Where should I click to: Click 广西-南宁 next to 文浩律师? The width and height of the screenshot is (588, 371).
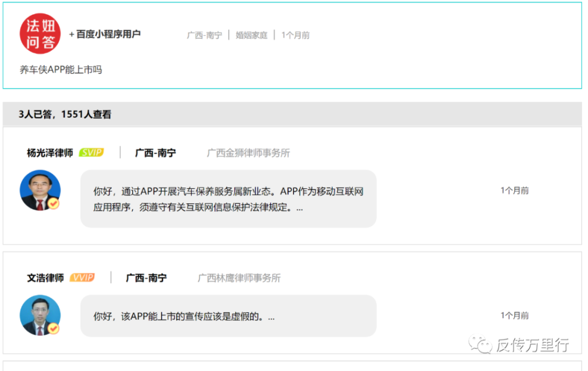tap(146, 278)
